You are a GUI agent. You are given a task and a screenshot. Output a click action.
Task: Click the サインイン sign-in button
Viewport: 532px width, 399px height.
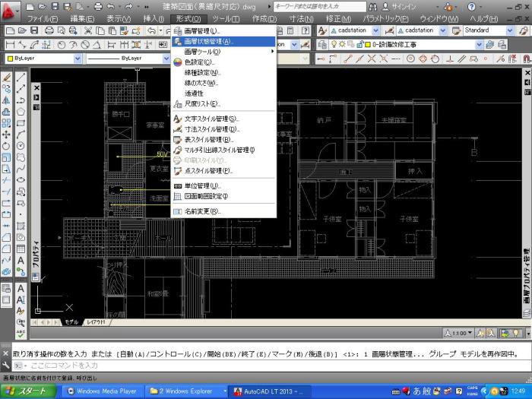tap(400, 6)
